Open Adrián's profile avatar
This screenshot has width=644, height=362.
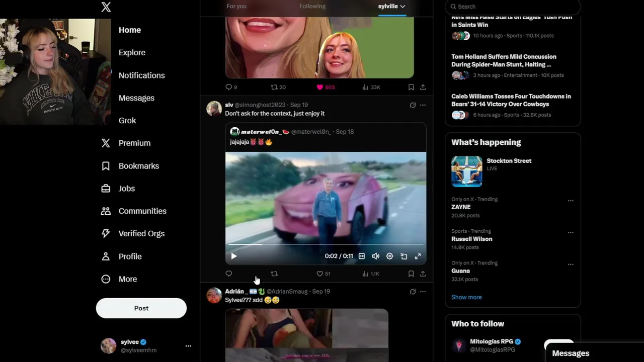(x=214, y=295)
